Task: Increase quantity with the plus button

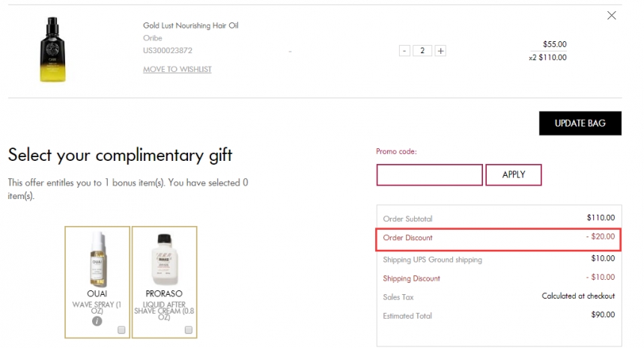Action: point(440,51)
